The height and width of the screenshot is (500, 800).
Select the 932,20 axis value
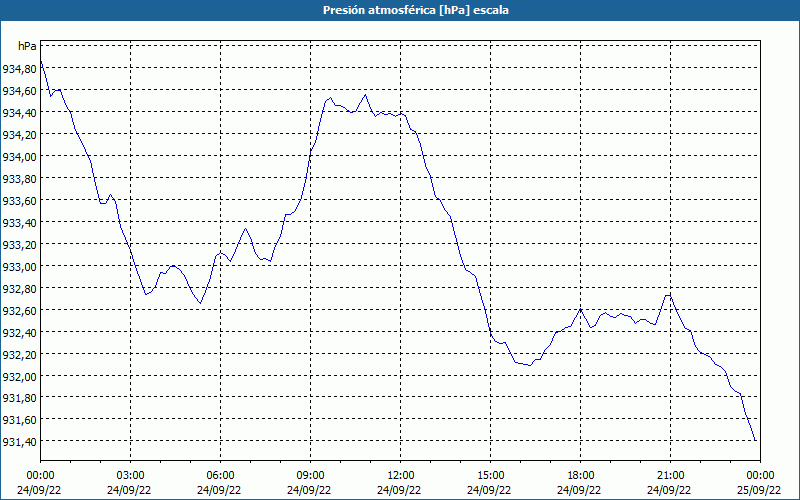(x=19, y=354)
